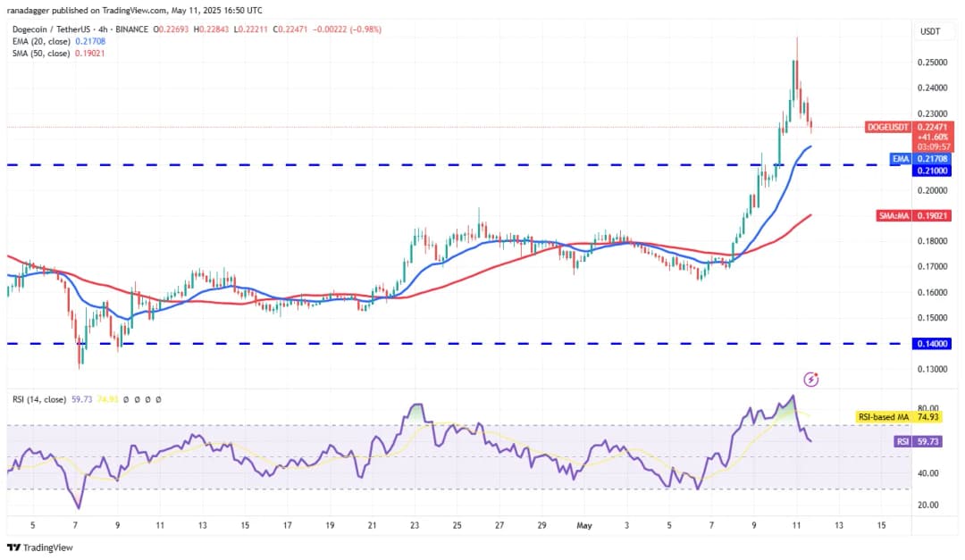The image size is (965, 560).
Task: Click date 23 on the time axis
Action: pos(414,525)
